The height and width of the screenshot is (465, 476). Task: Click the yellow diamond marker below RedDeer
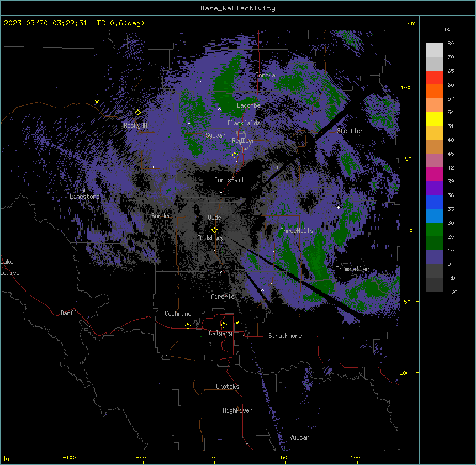pyautogui.click(x=235, y=155)
